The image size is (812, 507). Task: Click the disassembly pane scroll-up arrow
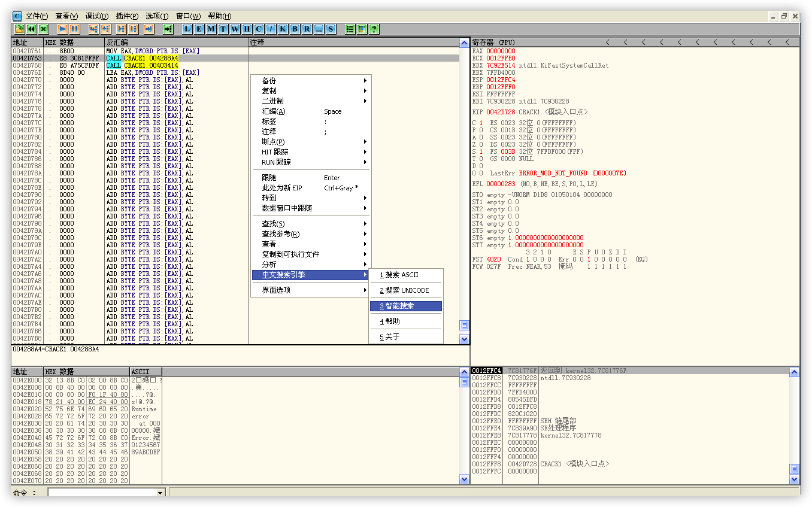tap(464, 43)
